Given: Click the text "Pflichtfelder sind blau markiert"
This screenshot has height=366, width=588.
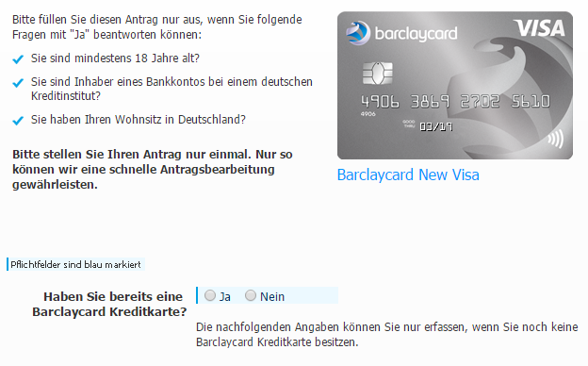Looking at the screenshot, I should [x=75, y=265].
